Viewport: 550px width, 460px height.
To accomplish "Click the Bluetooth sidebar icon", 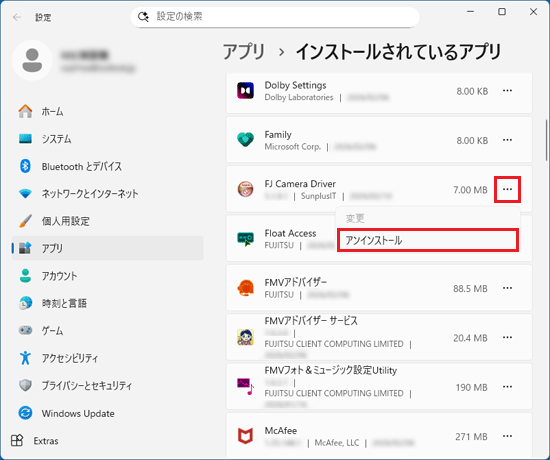I will click(x=25, y=166).
